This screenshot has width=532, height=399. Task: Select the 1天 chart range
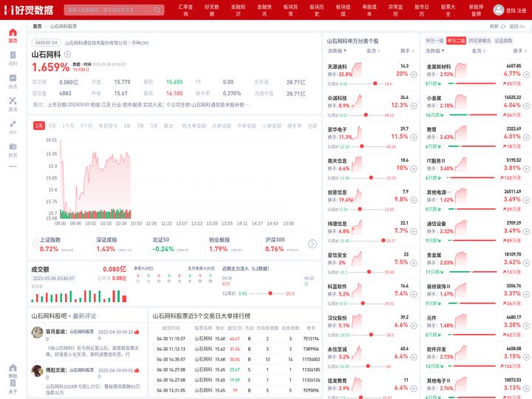39,126
